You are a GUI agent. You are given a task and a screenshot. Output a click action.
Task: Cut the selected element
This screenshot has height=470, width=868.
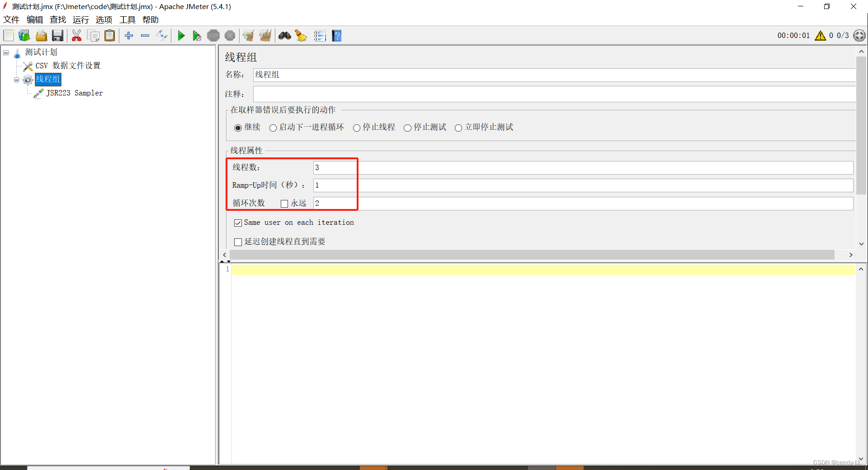point(76,35)
